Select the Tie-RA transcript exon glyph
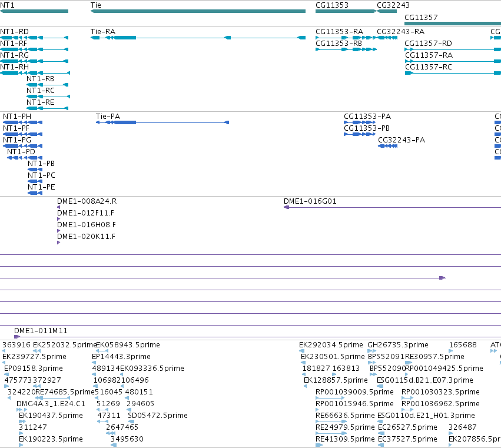 click(198, 38)
